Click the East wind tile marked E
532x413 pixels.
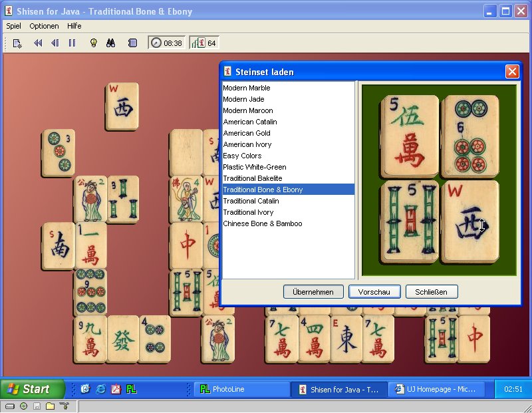pyautogui.click(x=346, y=339)
